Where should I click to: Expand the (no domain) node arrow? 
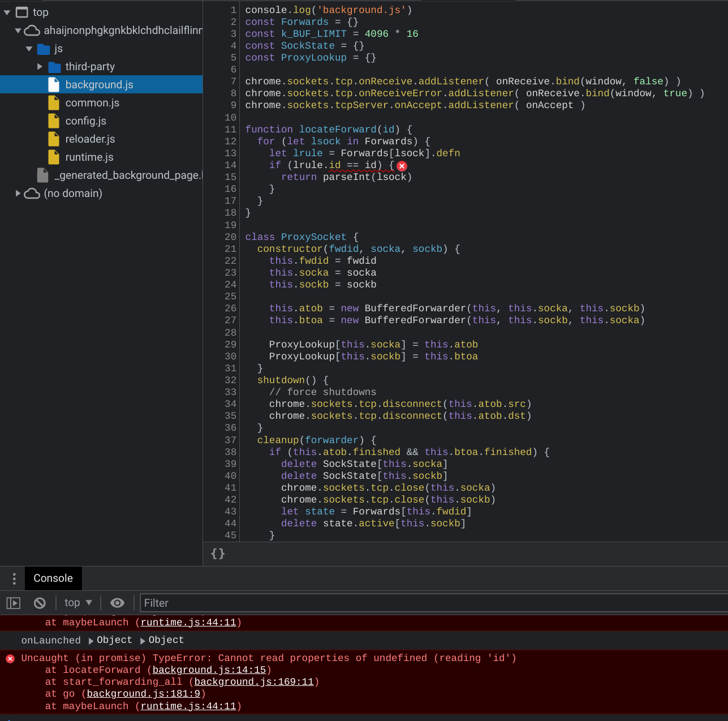(x=18, y=194)
